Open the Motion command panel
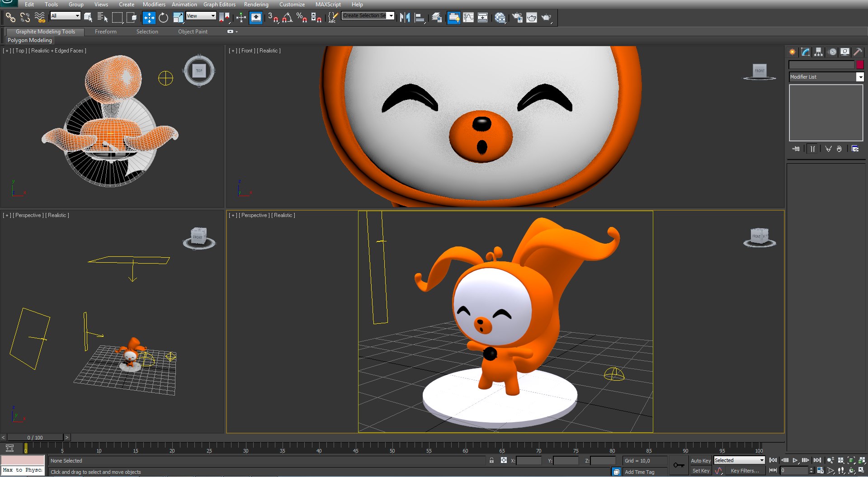 pos(832,52)
